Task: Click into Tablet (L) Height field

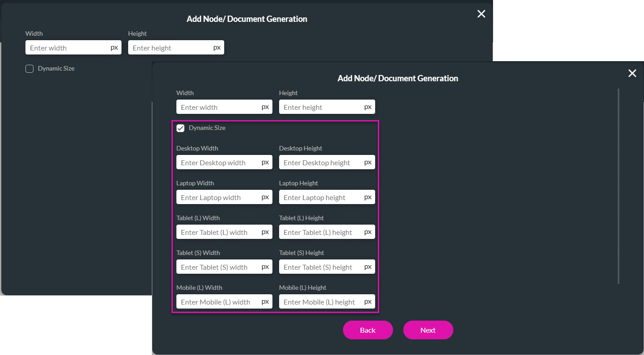Action: click(x=322, y=232)
